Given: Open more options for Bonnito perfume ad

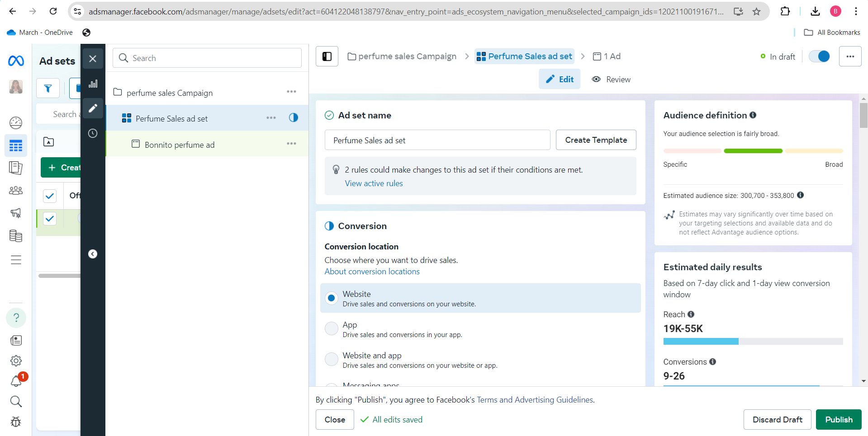Looking at the screenshot, I should [x=291, y=144].
